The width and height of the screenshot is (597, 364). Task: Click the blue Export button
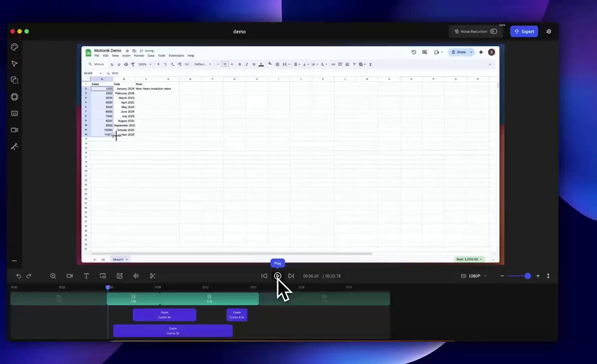pyautogui.click(x=524, y=31)
